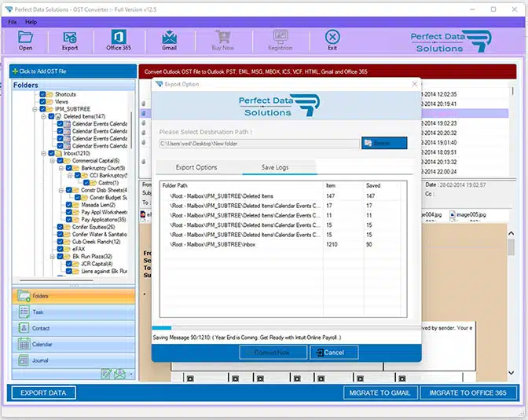Toggle the eFAX folder checkbox

tap(60, 249)
